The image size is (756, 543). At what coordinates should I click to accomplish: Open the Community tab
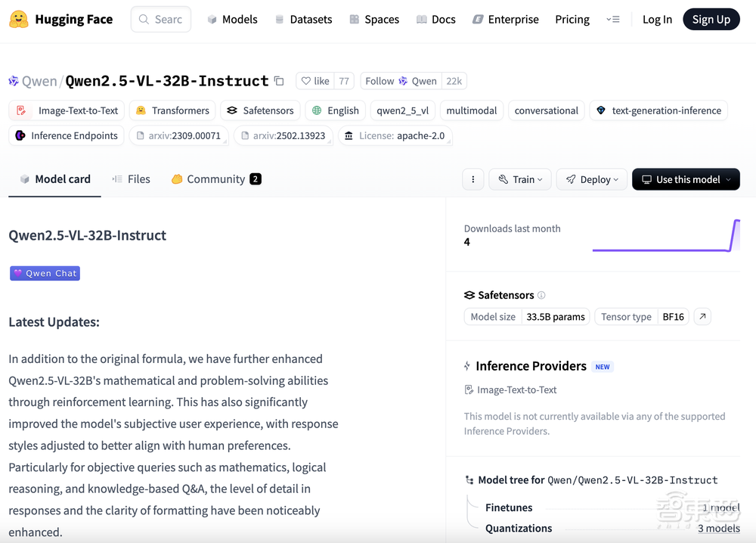(215, 179)
